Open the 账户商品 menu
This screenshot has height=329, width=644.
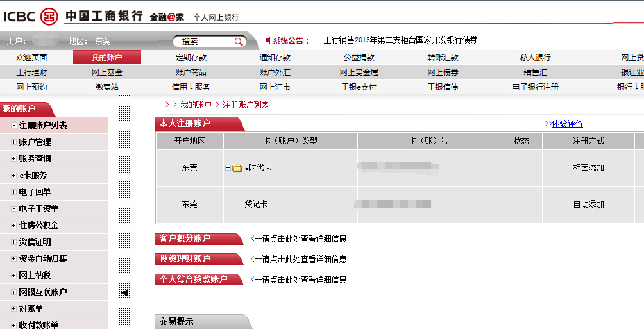pos(191,72)
